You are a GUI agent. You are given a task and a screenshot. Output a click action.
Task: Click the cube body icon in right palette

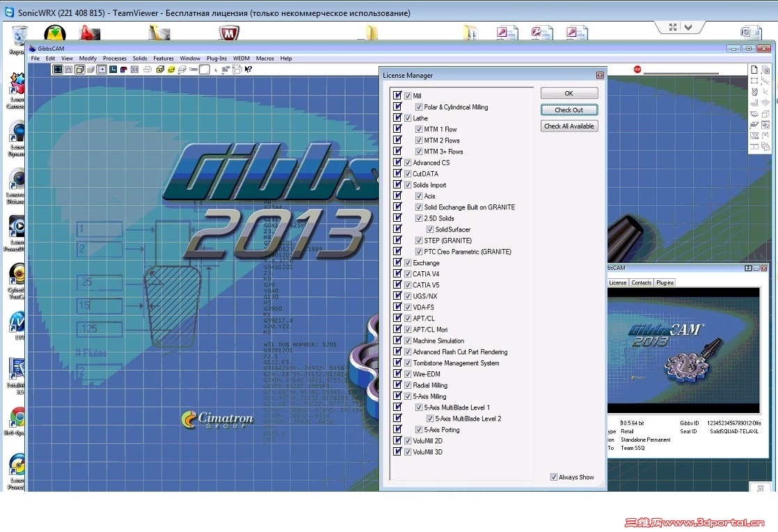[765, 114]
